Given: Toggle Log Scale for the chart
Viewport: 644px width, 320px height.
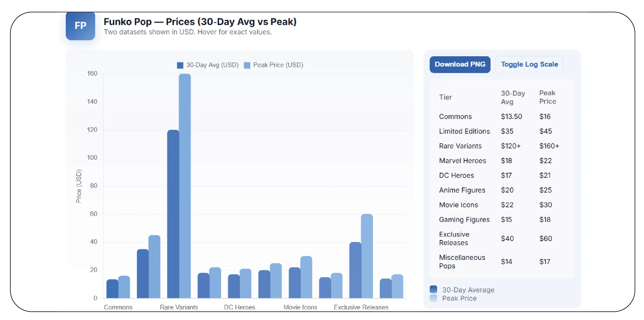Looking at the screenshot, I should [x=529, y=64].
